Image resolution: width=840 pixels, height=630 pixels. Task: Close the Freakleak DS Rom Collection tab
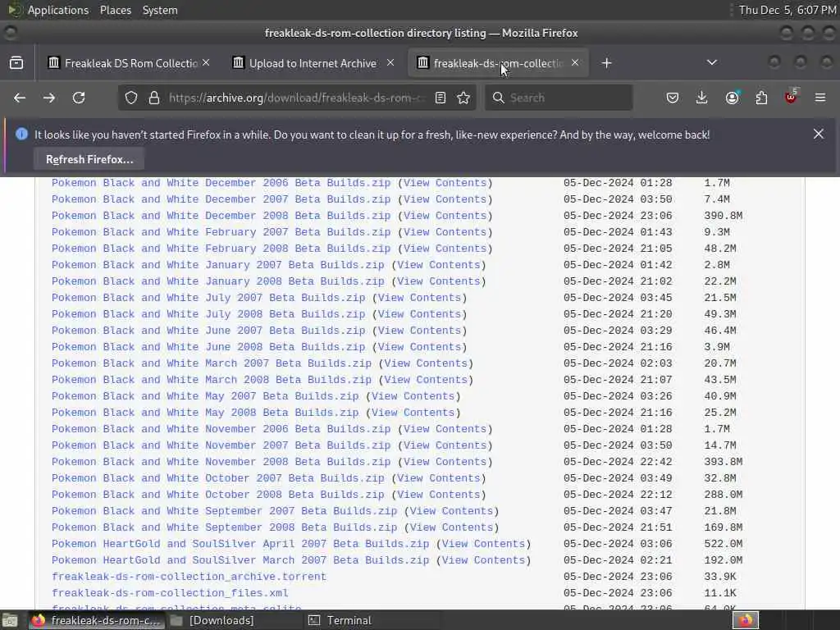[x=206, y=62]
